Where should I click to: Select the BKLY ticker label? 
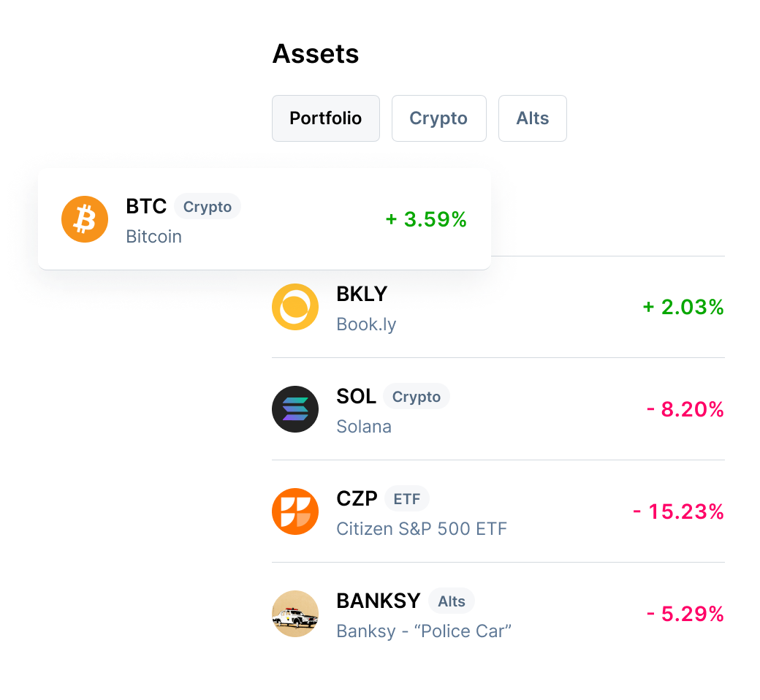click(x=362, y=294)
